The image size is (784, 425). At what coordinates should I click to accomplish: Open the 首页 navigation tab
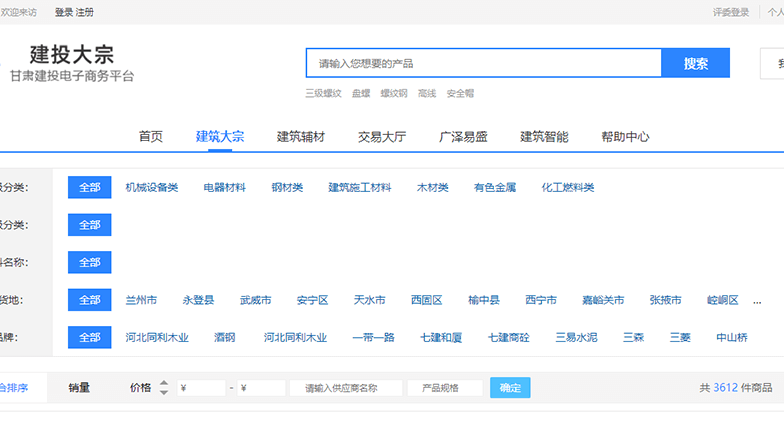click(x=151, y=137)
